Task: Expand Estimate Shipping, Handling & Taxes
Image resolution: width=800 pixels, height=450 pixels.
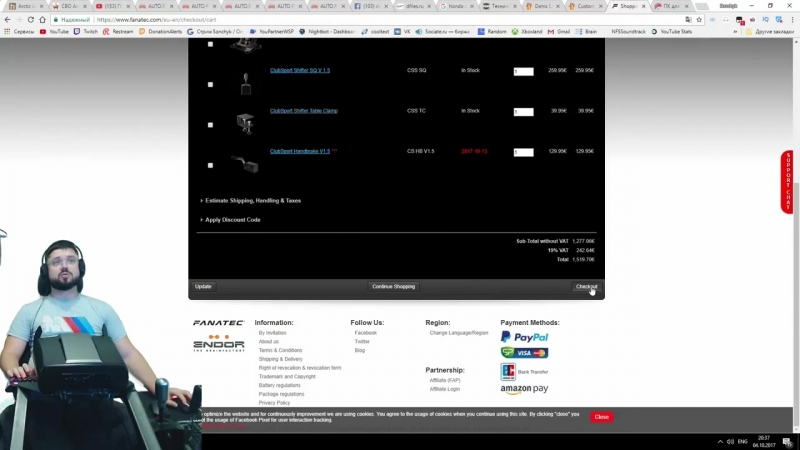Action: (251, 201)
